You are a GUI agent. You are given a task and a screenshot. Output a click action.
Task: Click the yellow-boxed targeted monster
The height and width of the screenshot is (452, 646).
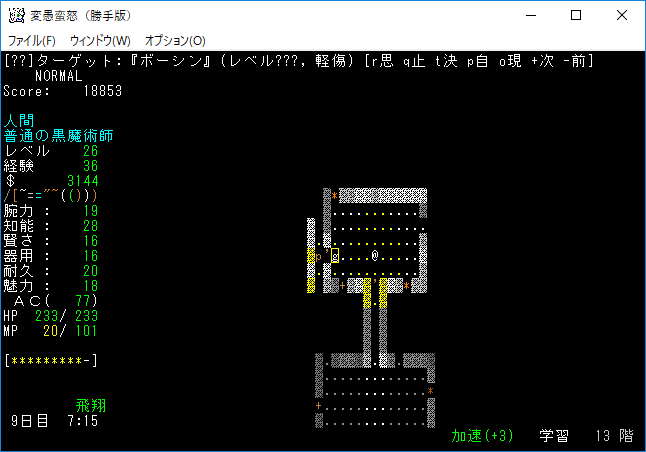tap(335, 257)
